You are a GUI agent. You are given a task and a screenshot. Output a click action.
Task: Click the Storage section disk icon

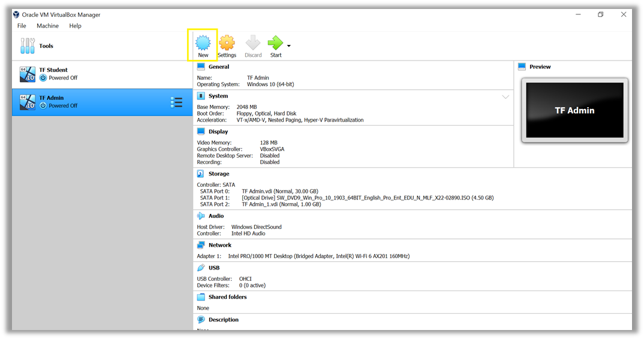pyautogui.click(x=200, y=174)
